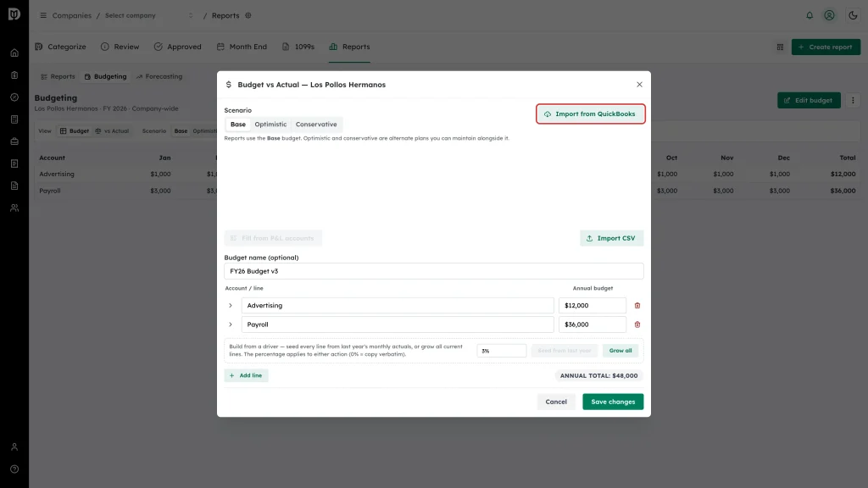Open the Home icon in left sidebar
Image resolution: width=868 pixels, height=488 pixels.
coord(14,53)
